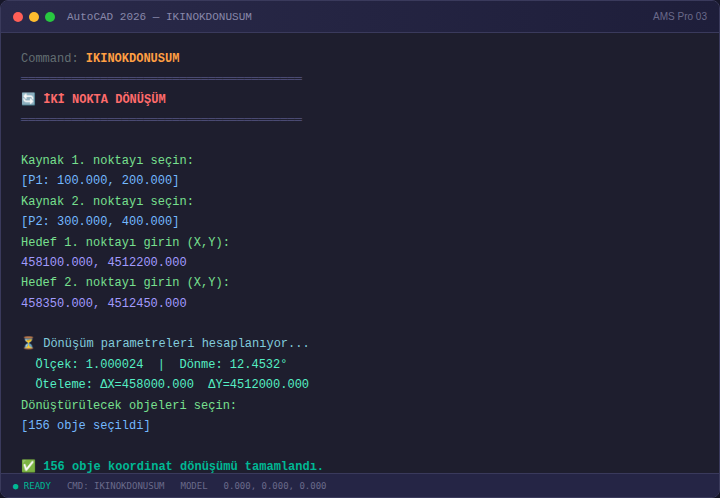Click the hourglass icon beside Dönüşüm parametreleri

coord(28,343)
